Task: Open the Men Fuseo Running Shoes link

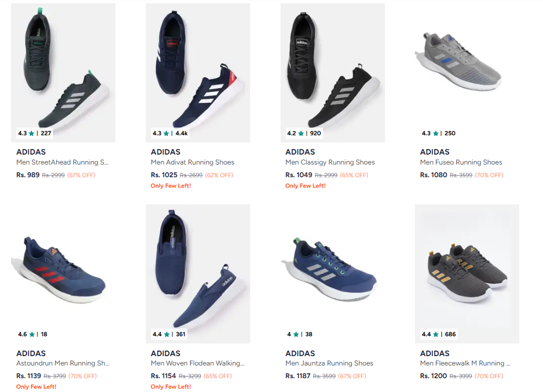Action: pos(461,162)
